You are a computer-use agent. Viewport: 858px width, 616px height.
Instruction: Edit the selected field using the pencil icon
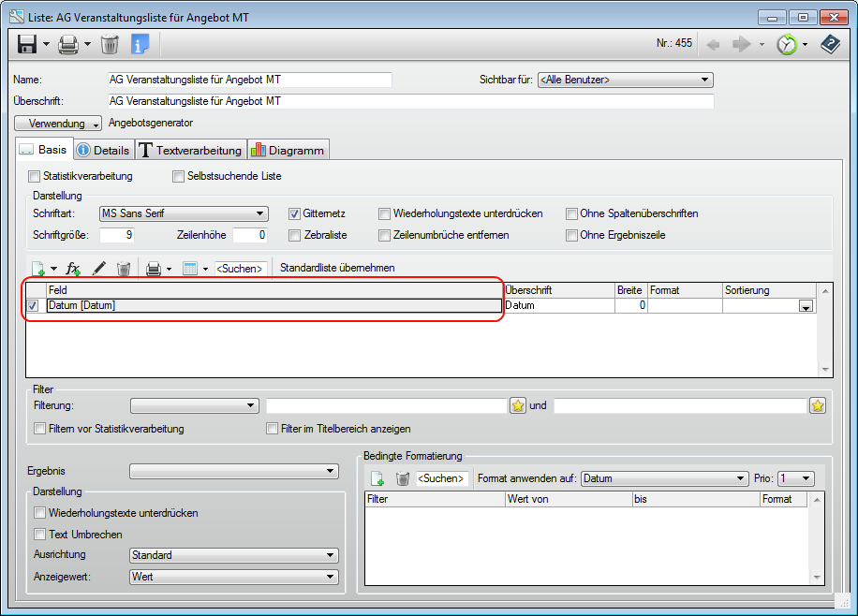[98, 269]
